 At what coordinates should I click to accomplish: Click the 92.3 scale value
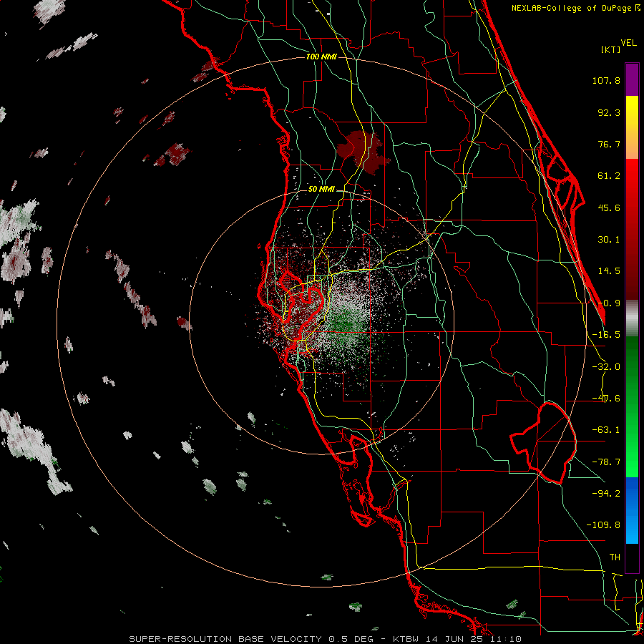609,112
